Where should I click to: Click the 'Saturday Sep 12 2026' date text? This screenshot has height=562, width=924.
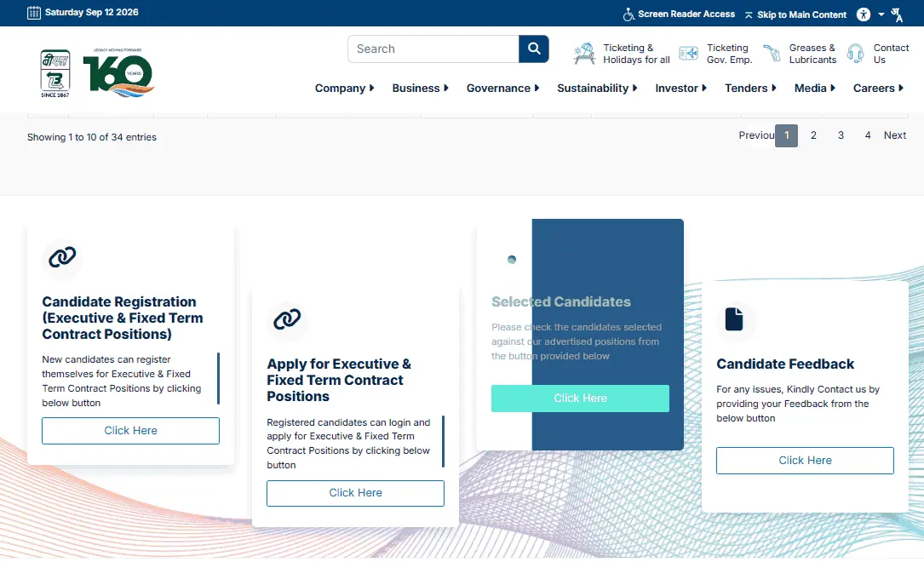pyautogui.click(x=92, y=13)
